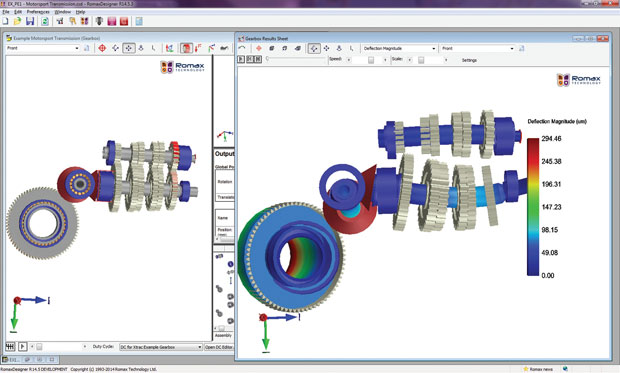
Task: Click the play animation button in Results Sheet
Action: (x=241, y=59)
